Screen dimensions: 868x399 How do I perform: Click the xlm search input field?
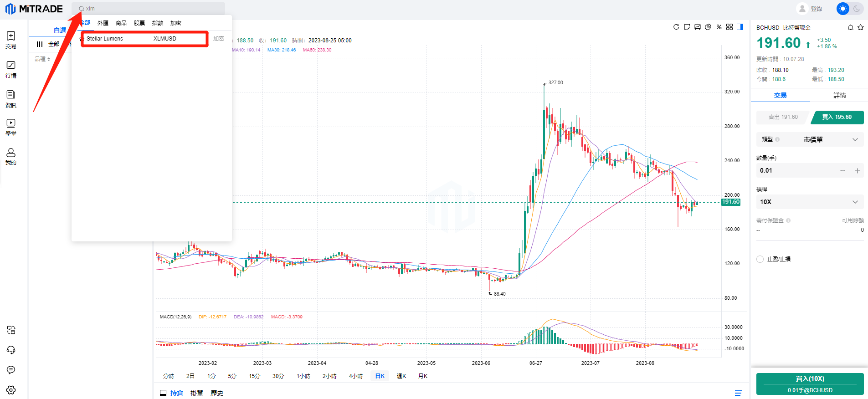coord(150,9)
